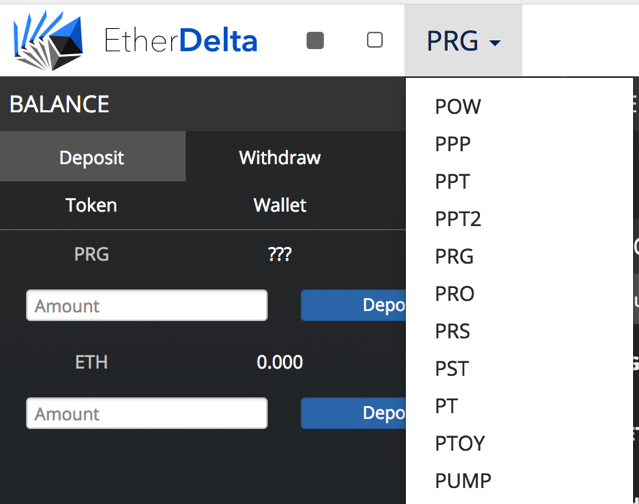
Task: Click the filled dark square icon
Action: (315, 41)
